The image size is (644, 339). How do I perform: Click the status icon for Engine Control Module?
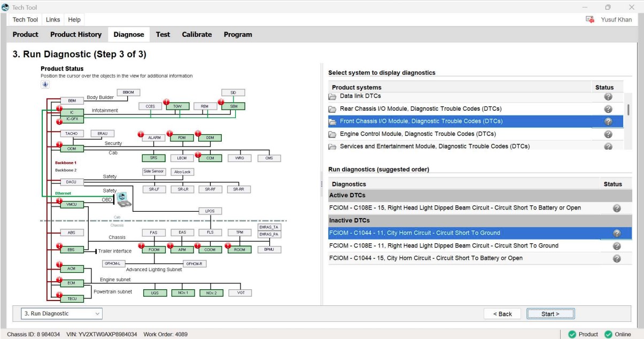[608, 134]
